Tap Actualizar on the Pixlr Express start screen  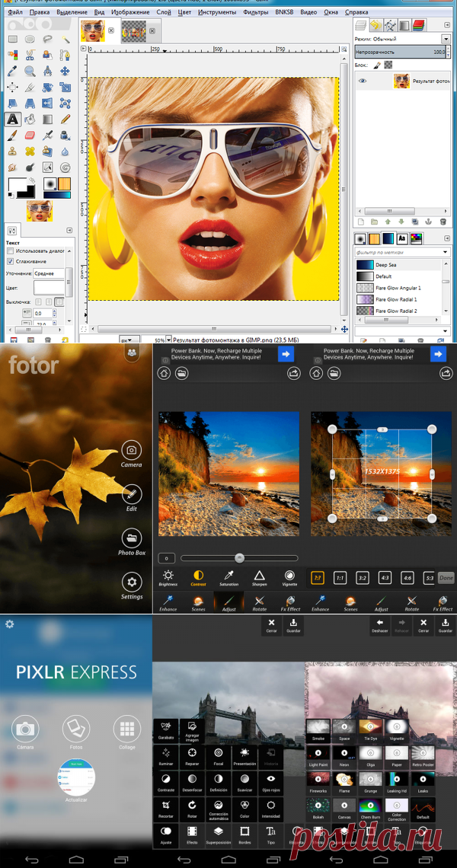point(76,780)
